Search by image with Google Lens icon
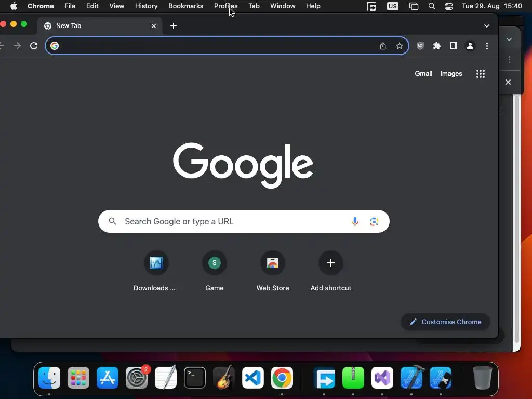Screen dimensions: 532x399 point(374,221)
